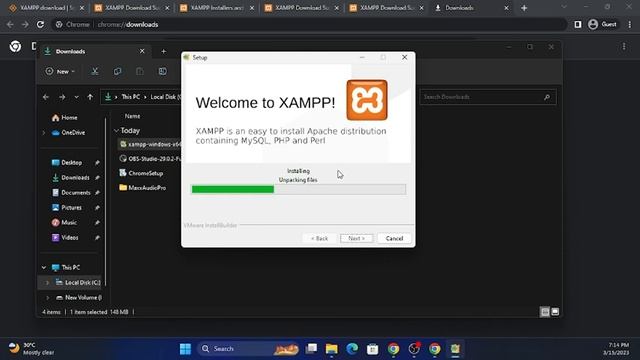640x360 pixels.
Task: Click the pin icon next to Videos
Action: tap(97, 238)
